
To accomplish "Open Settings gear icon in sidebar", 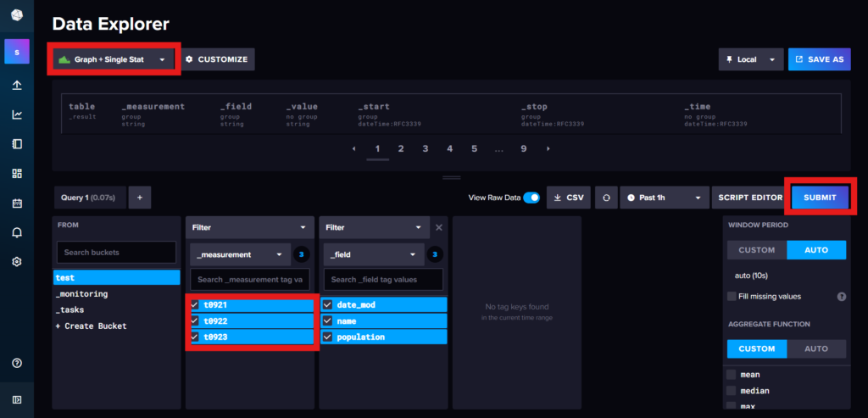I will [x=17, y=262].
